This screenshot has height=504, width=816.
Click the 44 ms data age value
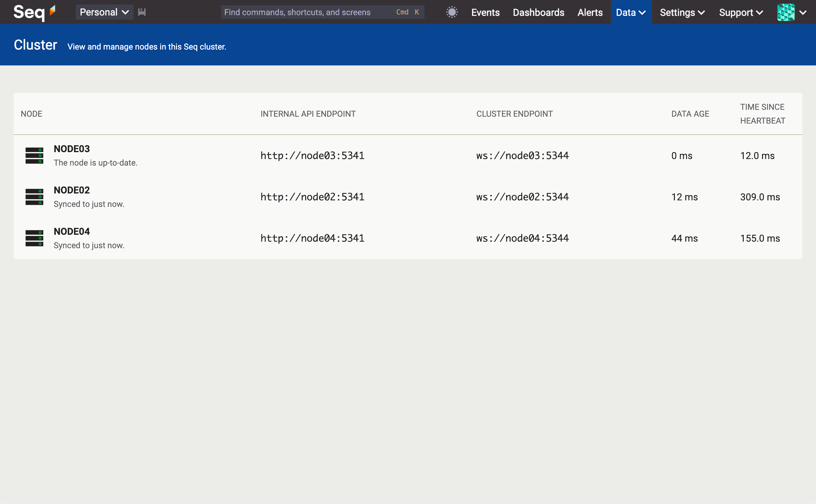tap(684, 238)
